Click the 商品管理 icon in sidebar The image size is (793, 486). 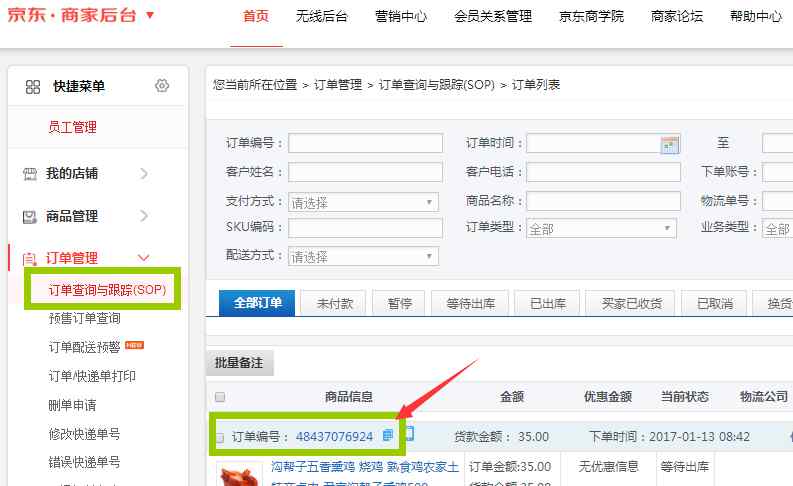point(31,216)
